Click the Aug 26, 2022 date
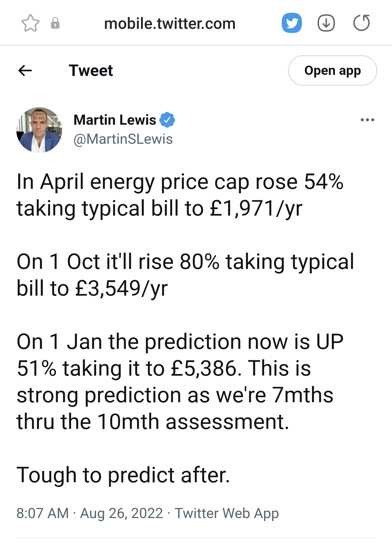This screenshot has height=545, width=392. click(x=121, y=513)
